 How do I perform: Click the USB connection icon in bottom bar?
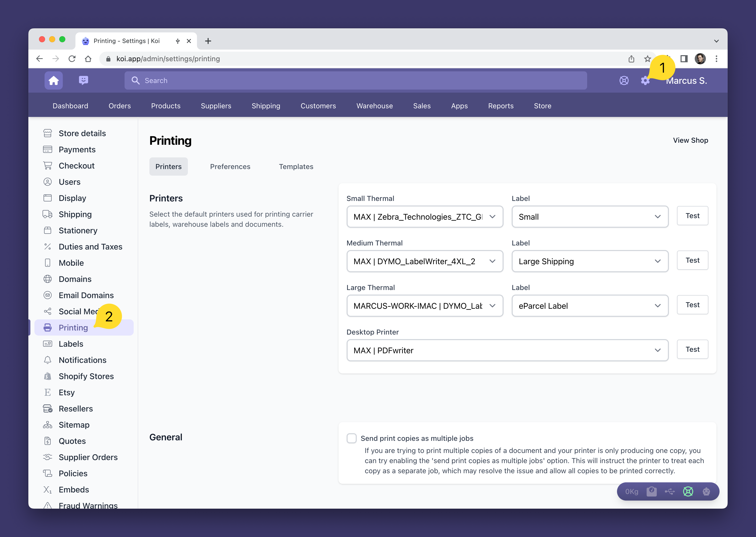point(670,491)
